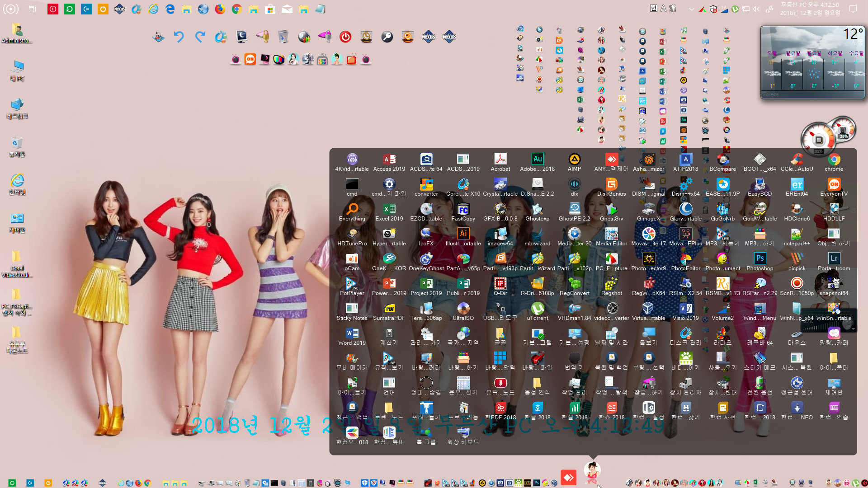
Task: Open the EREnt64 icon
Action: [x=797, y=187]
